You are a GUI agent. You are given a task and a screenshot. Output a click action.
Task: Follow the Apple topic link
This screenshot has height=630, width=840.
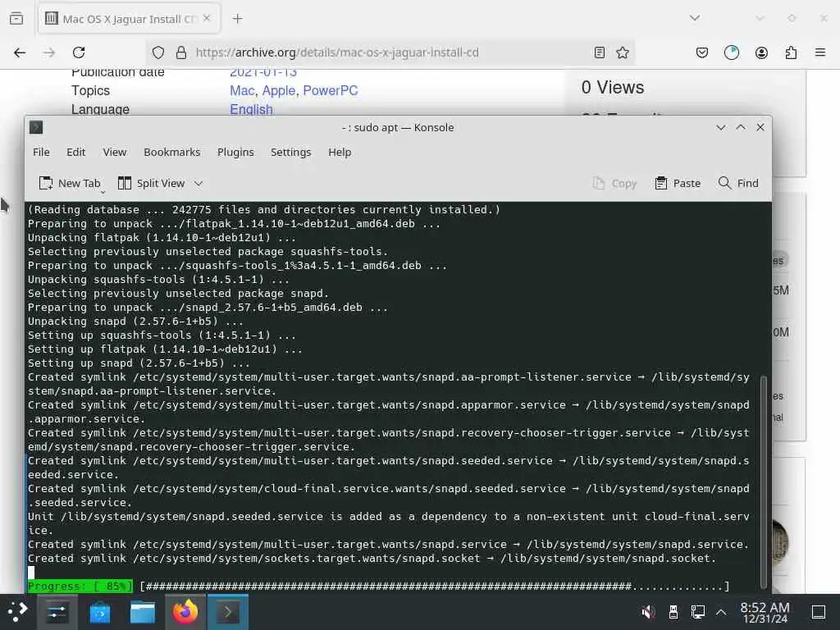(279, 90)
